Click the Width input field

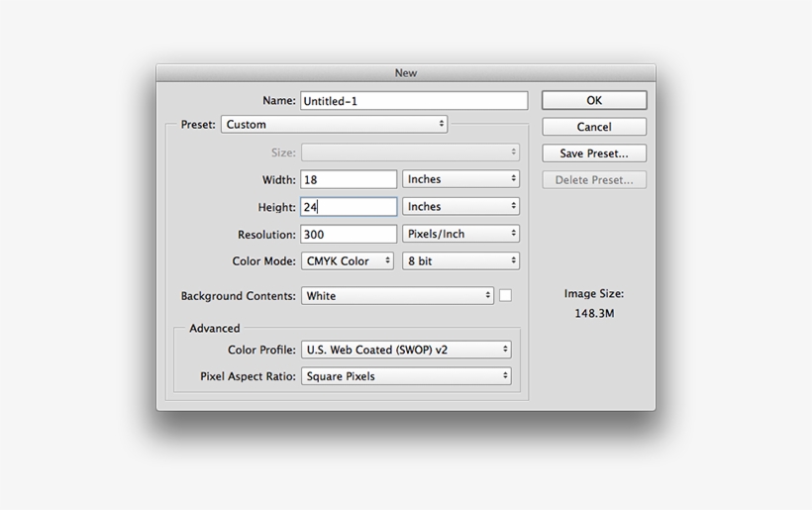tap(349, 179)
